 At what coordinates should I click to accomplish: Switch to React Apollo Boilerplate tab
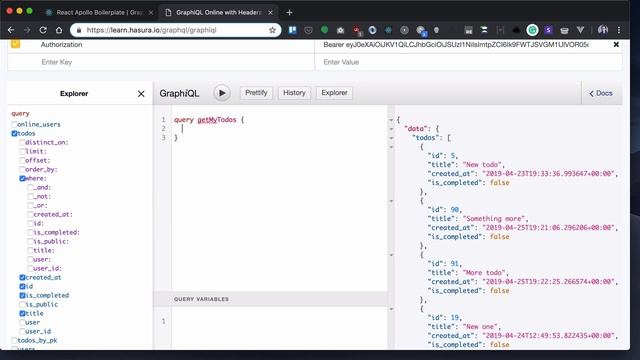100,13
